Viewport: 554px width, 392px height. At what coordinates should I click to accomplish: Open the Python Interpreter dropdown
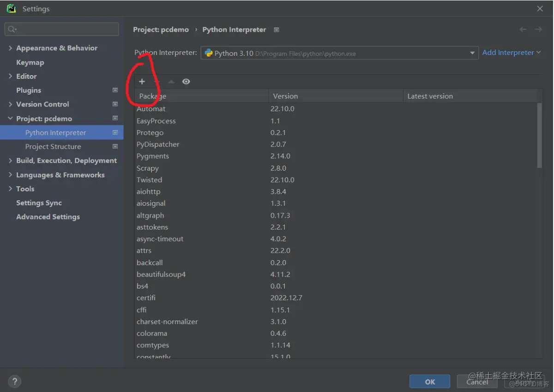(339, 53)
